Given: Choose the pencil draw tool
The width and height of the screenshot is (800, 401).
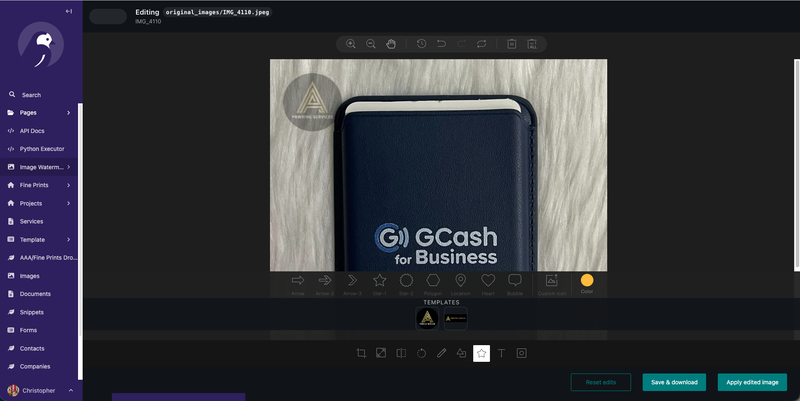Looking at the screenshot, I should 441,353.
